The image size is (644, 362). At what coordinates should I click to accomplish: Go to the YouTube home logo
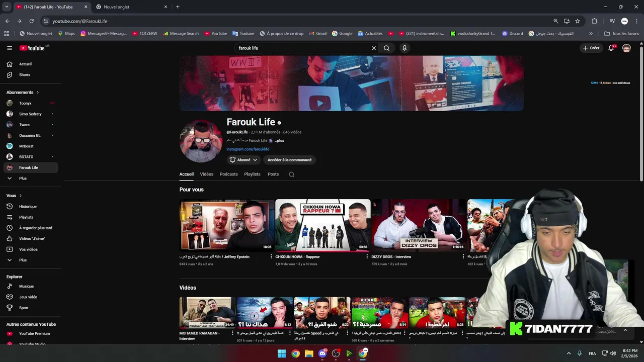32,48
